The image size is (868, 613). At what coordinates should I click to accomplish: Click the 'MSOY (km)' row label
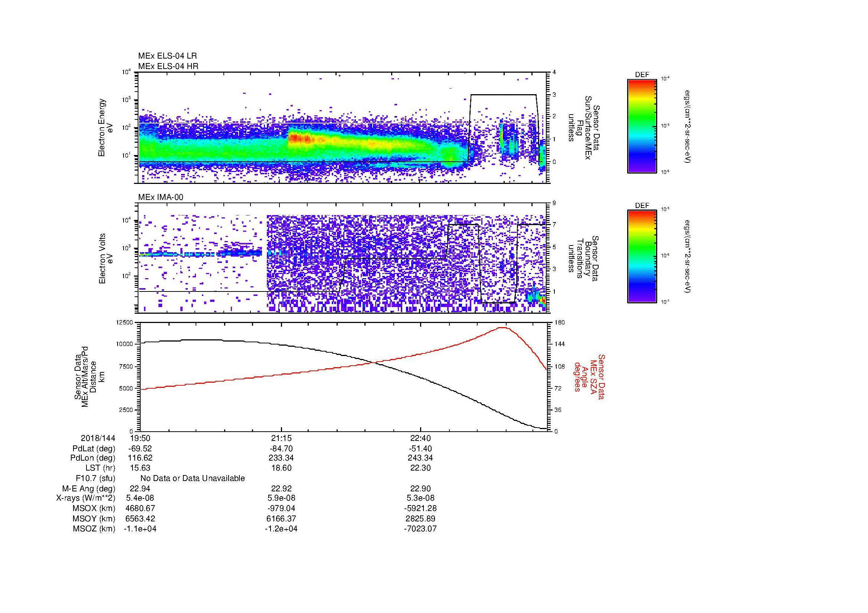[94, 518]
